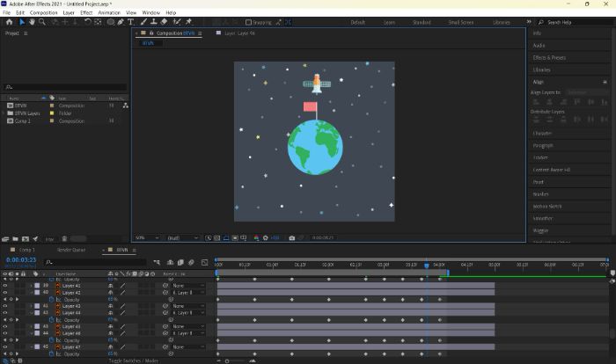616x364 pixels.
Task: Enable the shy layers icon in the timeline
Action: click(x=170, y=262)
